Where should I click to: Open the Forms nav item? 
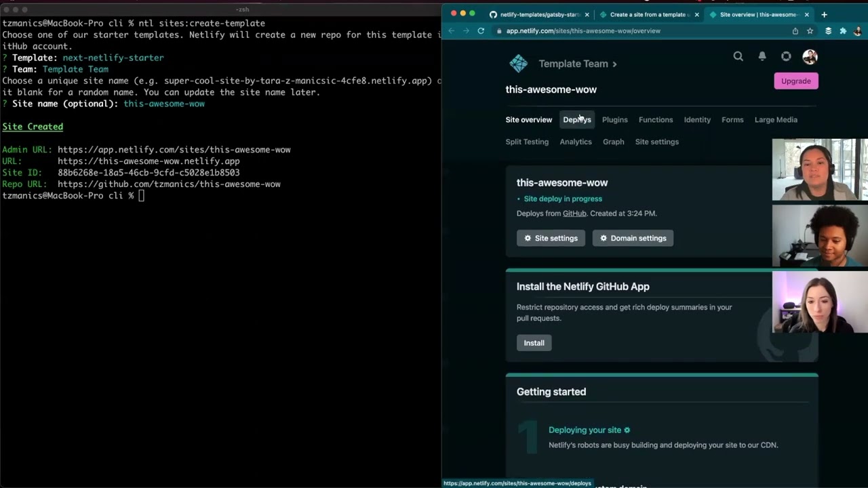coord(732,120)
